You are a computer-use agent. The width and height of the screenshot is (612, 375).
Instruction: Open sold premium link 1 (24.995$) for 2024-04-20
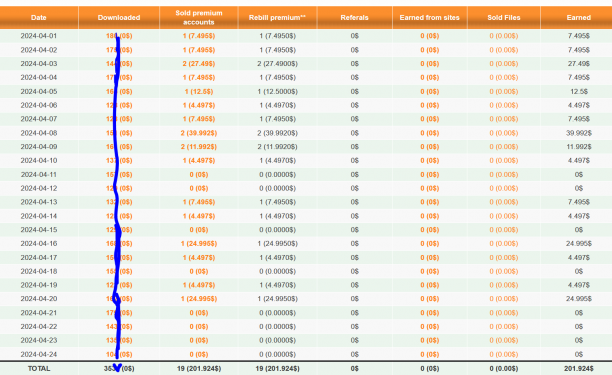tap(199, 299)
